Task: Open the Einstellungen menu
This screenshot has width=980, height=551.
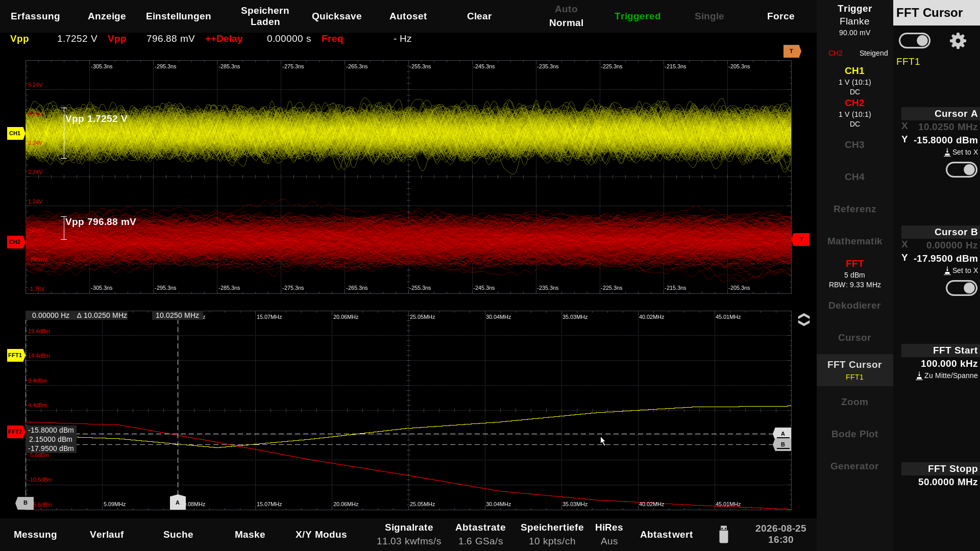Action: pyautogui.click(x=178, y=16)
